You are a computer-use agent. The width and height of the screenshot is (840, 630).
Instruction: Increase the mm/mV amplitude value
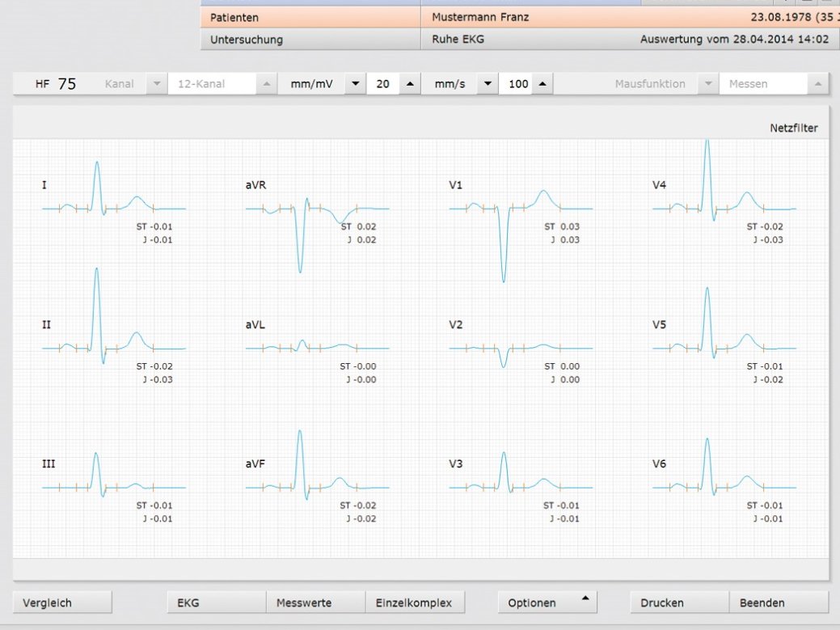pos(409,84)
